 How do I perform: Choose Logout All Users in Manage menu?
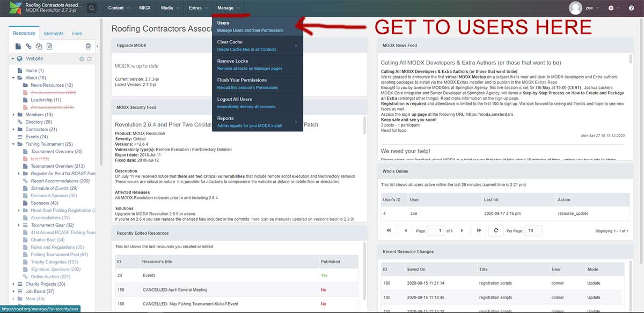click(257, 103)
